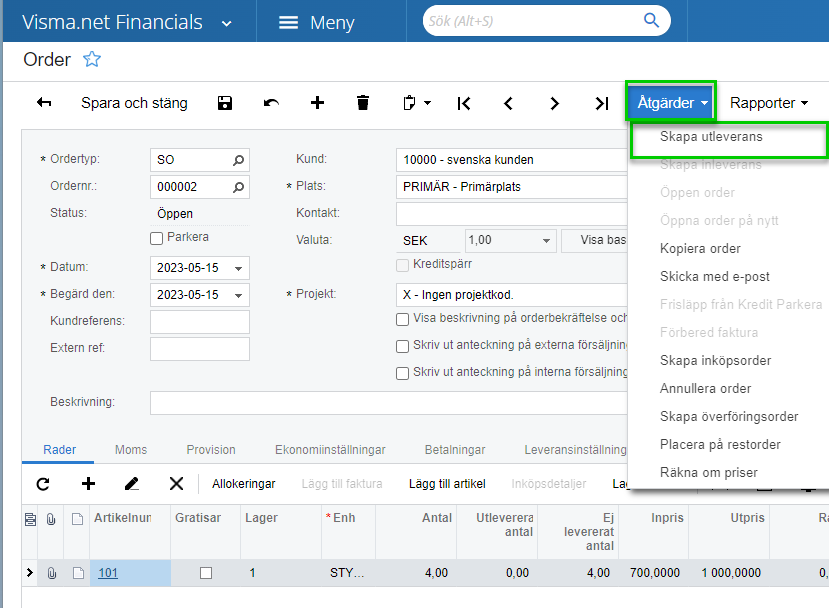Viewport: 829px width, 608px height.
Task: Go to next record arrow
Action: 554,103
